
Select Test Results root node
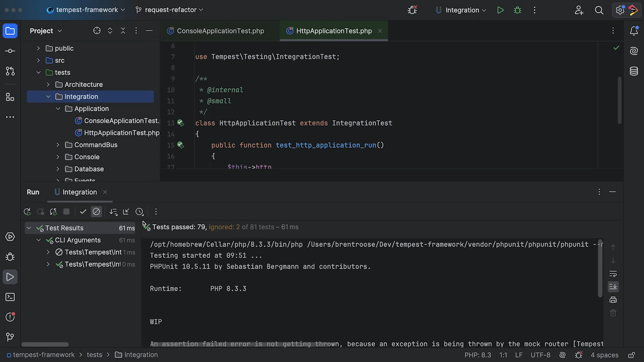coord(80,228)
